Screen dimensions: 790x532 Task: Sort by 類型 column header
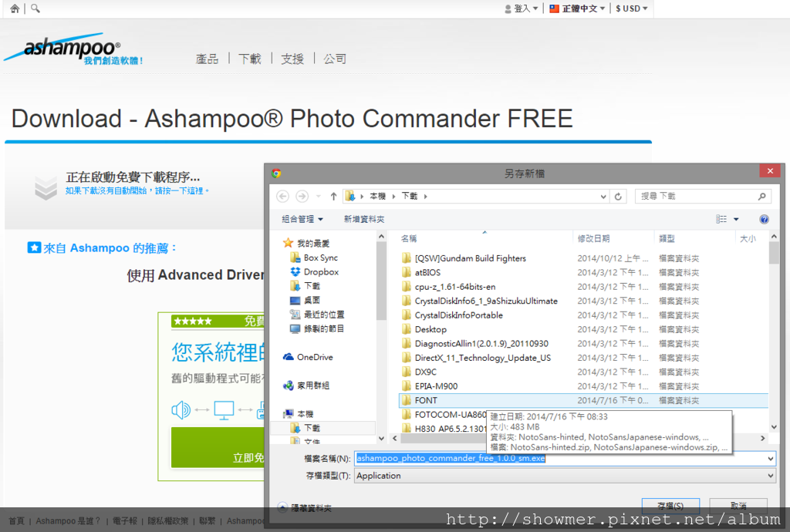[667, 238]
